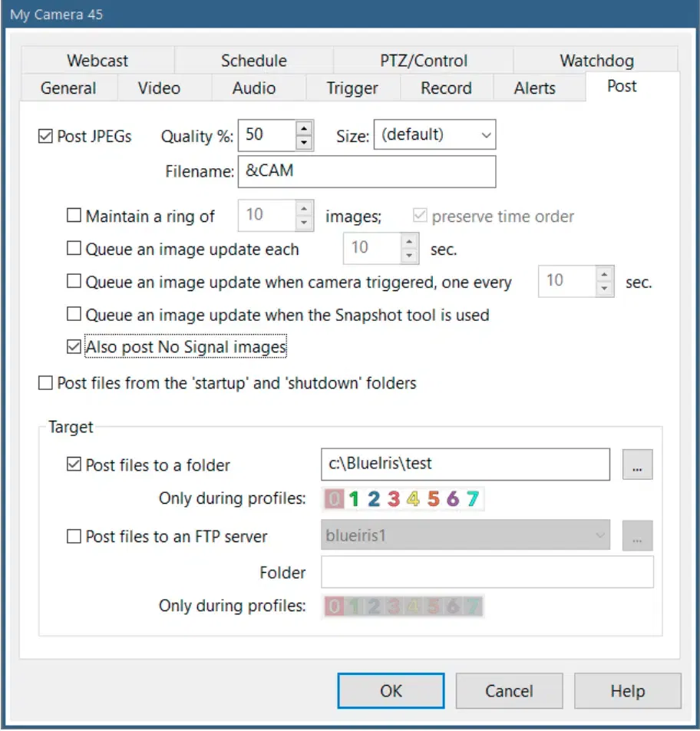This screenshot has height=731, width=700.
Task: Increase the JPEG Quality % value
Action: pyautogui.click(x=305, y=129)
